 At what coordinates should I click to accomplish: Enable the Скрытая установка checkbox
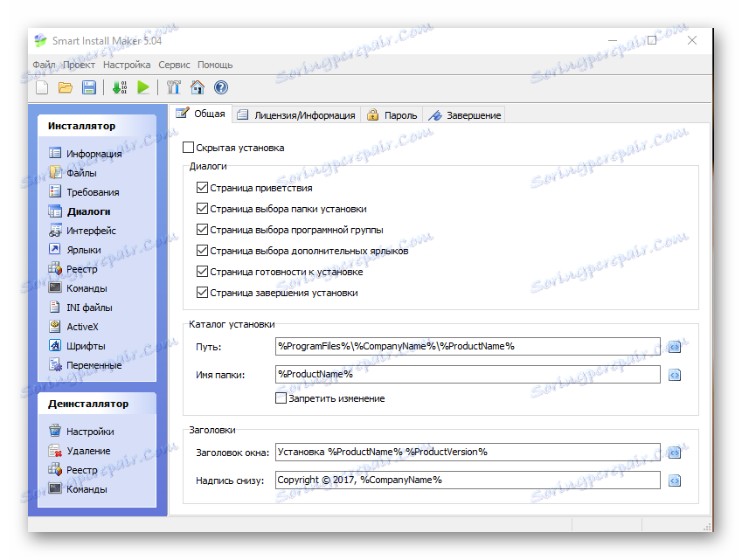tap(188, 148)
